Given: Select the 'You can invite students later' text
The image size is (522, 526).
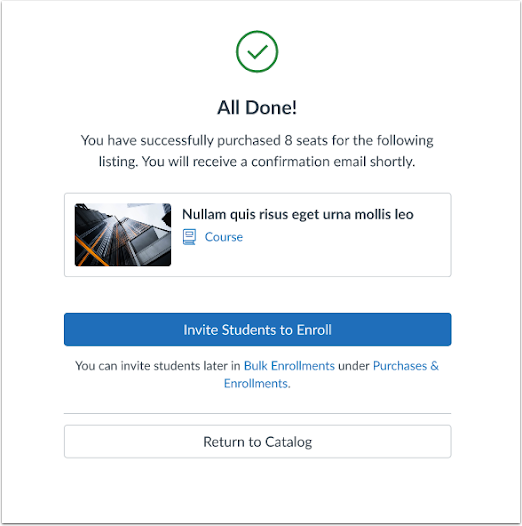Looking at the screenshot, I should 158,366.
